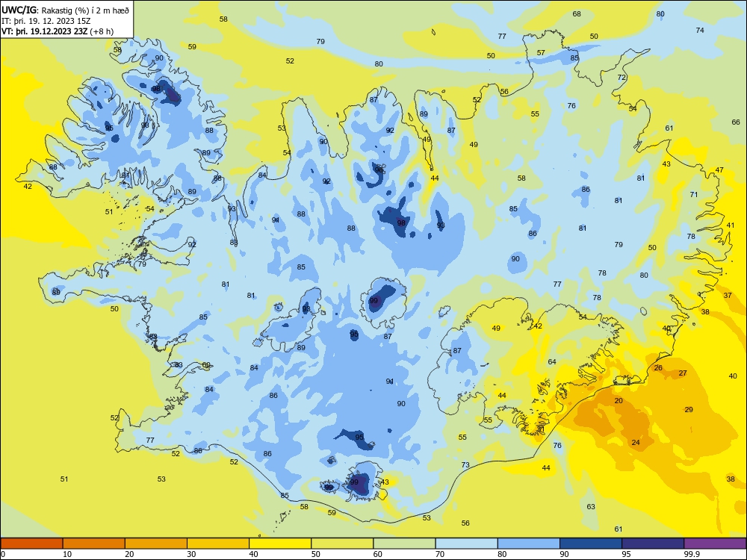Click the humidity value "29" on the map
The height and width of the screenshot is (560, 747).
click(689, 409)
